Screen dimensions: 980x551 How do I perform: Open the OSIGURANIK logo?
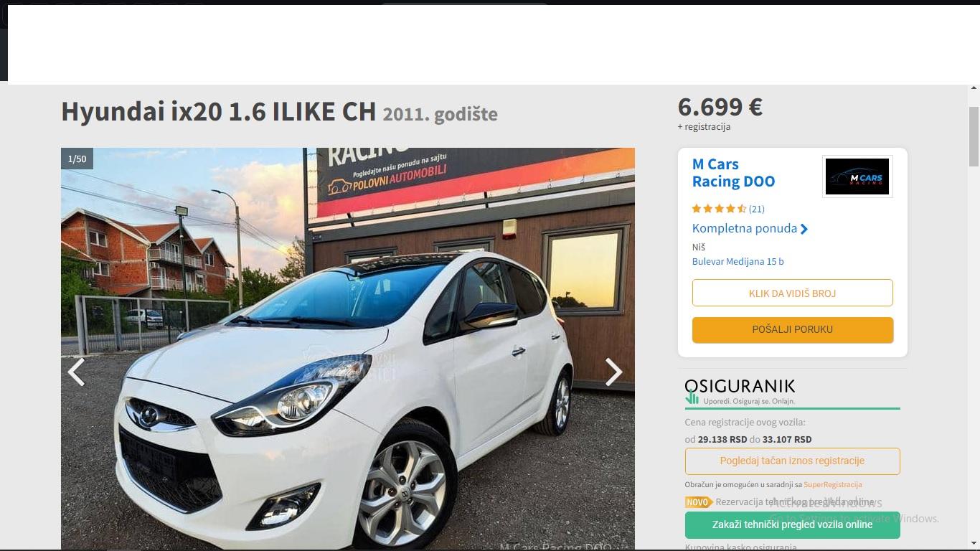[740, 392]
